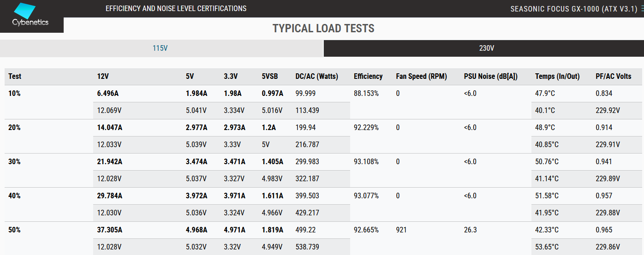Image resolution: width=644 pixels, height=255 pixels.
Task: Click the 93.108% efficiency value
Action: (366, 162)
